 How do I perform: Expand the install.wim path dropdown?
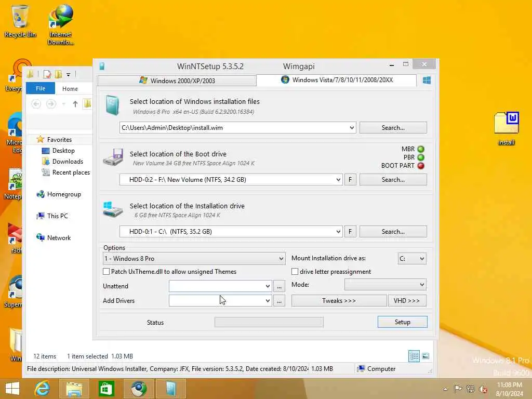(352, 128)
